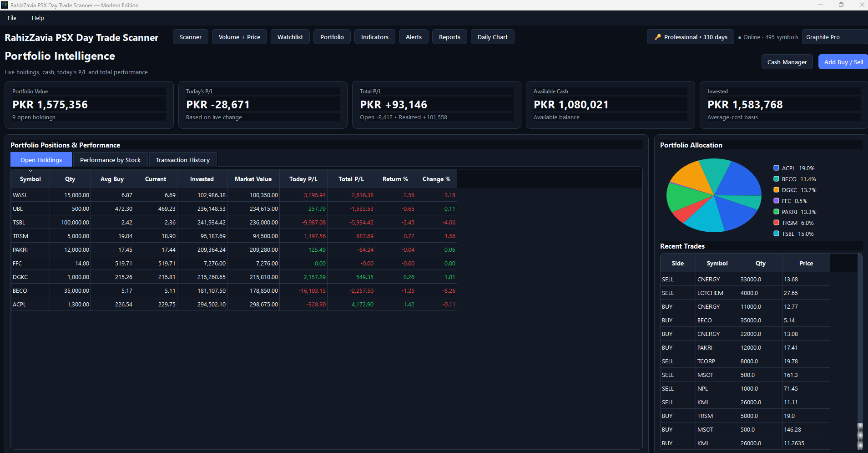
Task: Select the SELL NPL trade row
Action: tap(745, 388)
